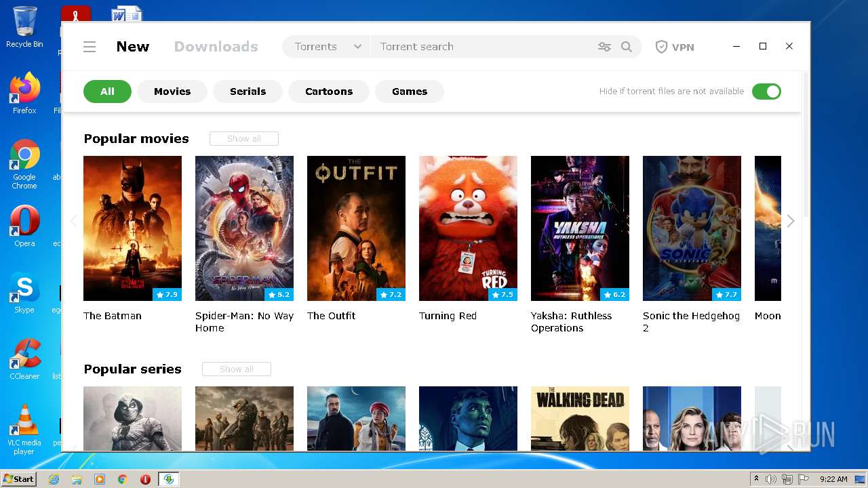Screen dimensions: 868x488
Task: Open the Sonic the Hedgehog 2 poster
Action: (692, 228)
